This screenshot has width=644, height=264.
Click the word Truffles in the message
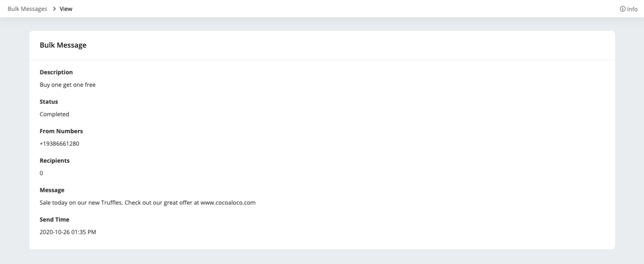113,202
